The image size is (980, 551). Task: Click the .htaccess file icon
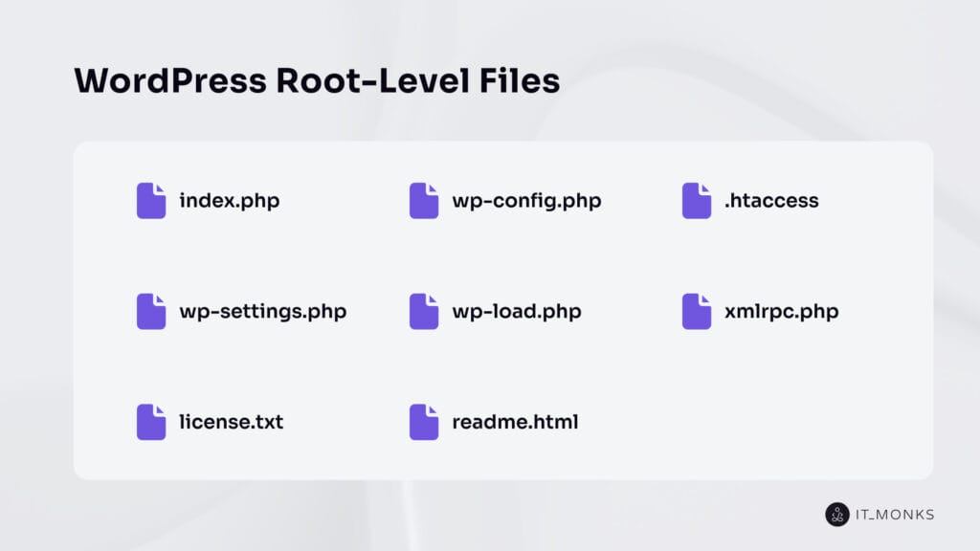(697, 201)
